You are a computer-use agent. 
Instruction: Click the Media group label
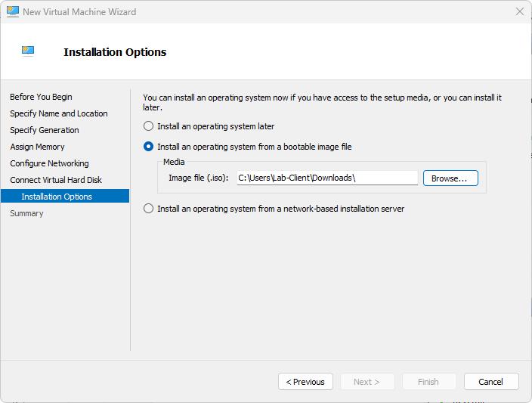pyautogui.click(x=174, y=162)
